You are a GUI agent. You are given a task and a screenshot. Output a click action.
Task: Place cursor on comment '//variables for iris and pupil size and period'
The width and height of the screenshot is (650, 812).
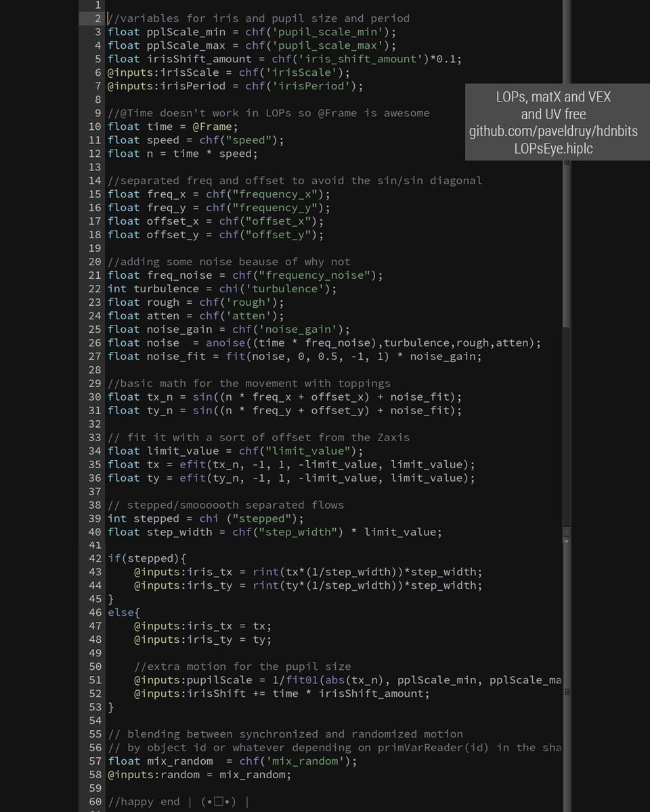point(259,18)
